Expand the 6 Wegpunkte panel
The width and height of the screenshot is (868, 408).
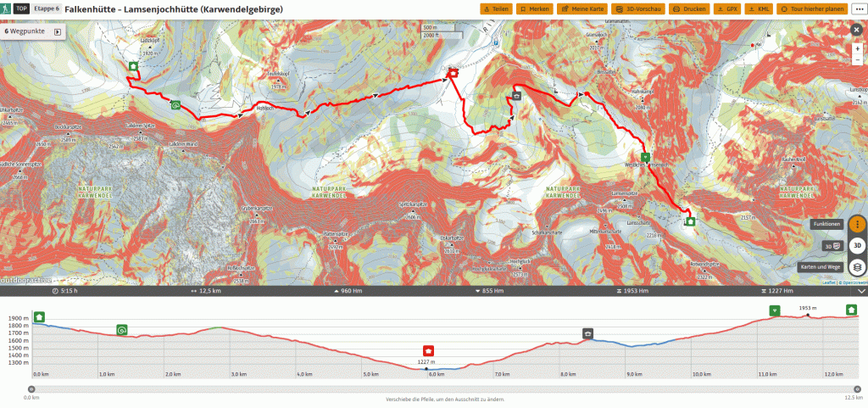[x=58, y=31]
